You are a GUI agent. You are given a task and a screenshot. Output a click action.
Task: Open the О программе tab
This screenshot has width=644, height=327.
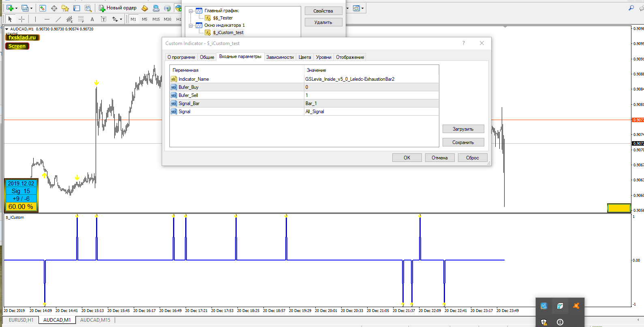181,57
